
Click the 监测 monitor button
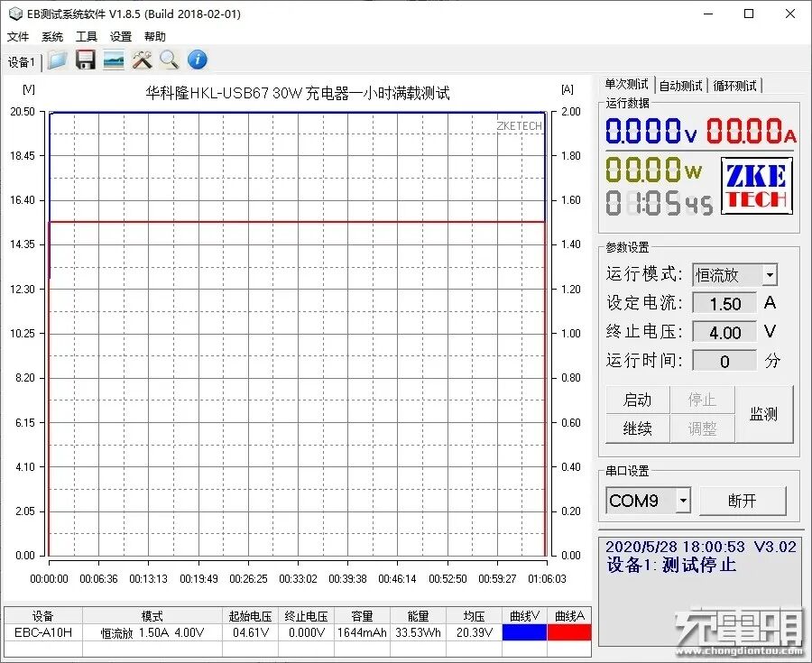[x=764, y=414]
